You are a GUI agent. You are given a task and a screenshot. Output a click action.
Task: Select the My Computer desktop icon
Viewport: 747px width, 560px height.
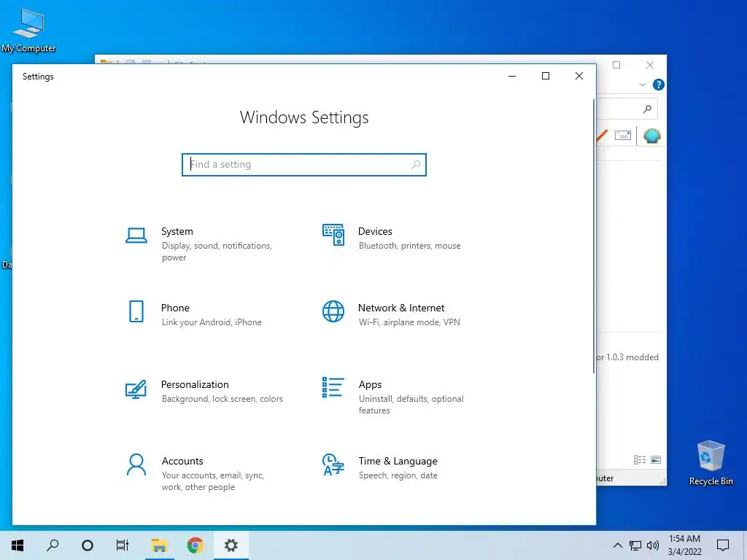click(28, 30)
